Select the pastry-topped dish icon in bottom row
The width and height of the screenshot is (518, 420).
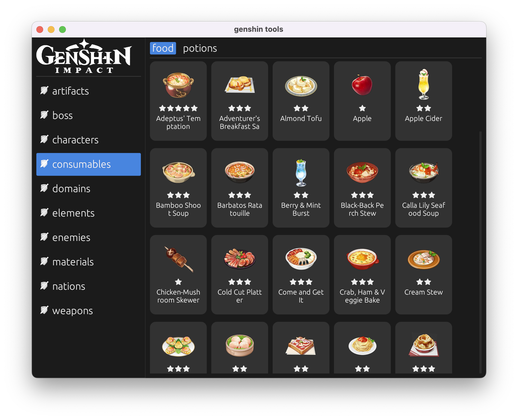pos(424,345)
